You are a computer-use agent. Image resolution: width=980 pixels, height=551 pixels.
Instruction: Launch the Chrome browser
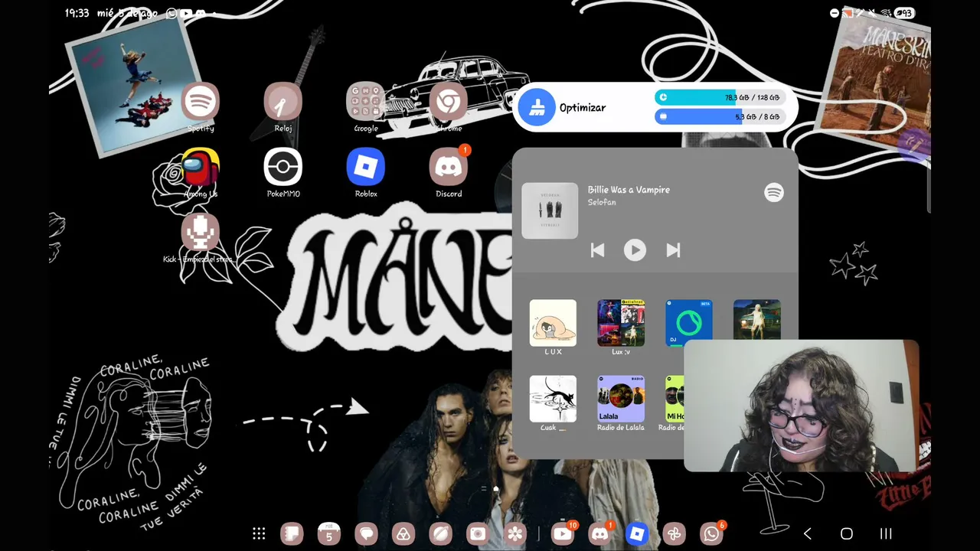pos(449,102)
